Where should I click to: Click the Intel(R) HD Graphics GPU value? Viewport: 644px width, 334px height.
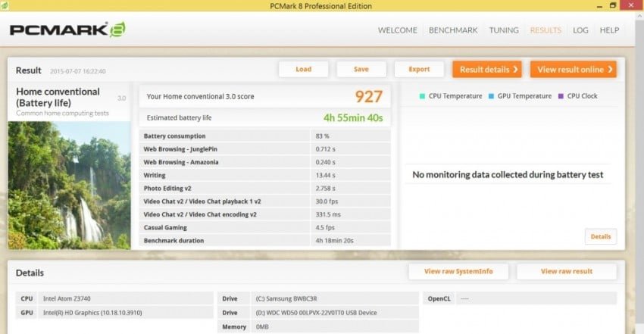pyautogui.click(x=92, y=313)
